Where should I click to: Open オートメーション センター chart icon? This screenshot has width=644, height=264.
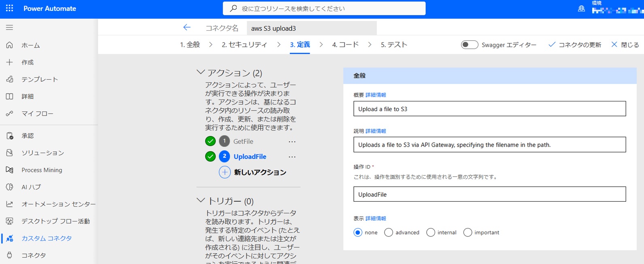coord(9,204)
